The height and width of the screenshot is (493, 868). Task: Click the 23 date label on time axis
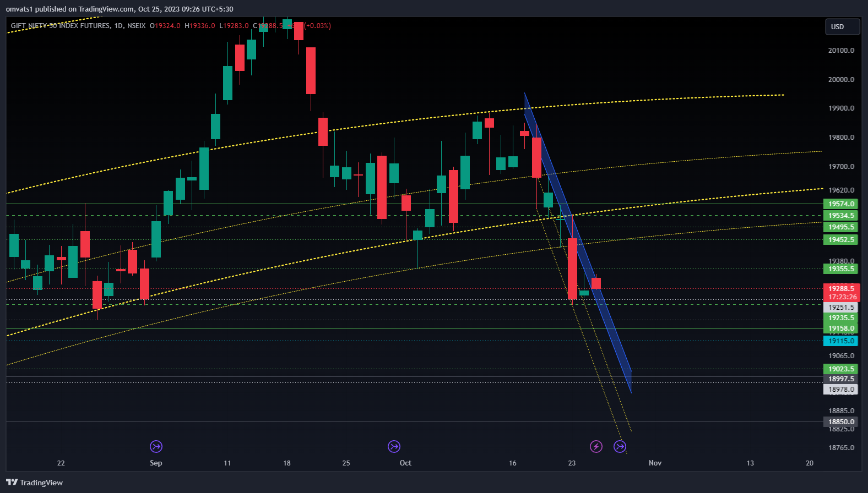(x=572, y=463)
